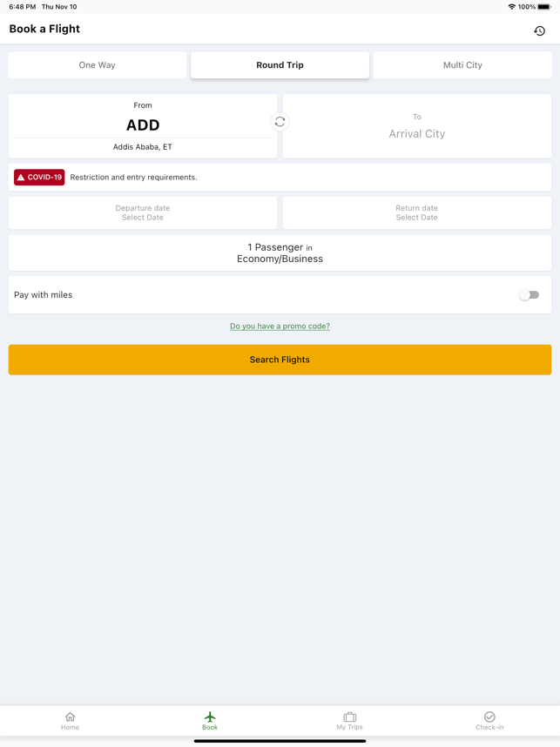Select the Round Trip option

pos(280,65)
